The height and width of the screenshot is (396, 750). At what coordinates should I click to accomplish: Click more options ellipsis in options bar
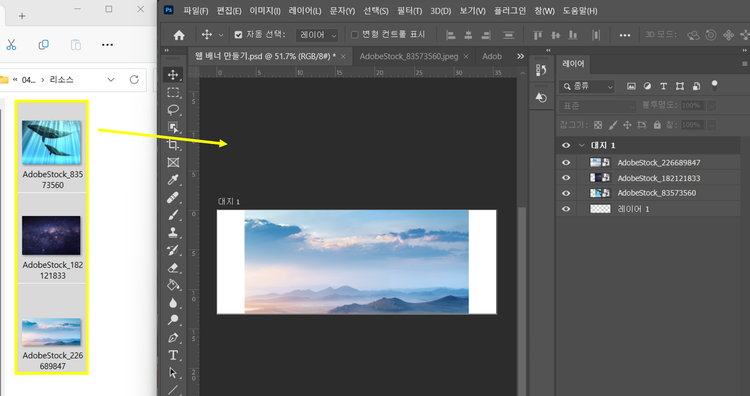[625, 35]
